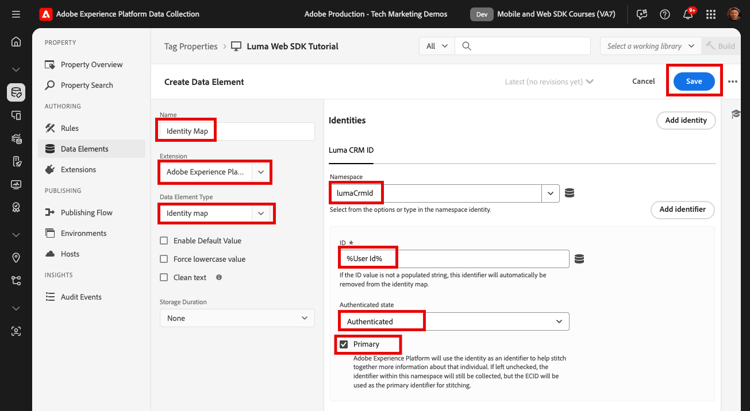Open Latest revisions dropdown
750x411 pixels.
(549, 82)
